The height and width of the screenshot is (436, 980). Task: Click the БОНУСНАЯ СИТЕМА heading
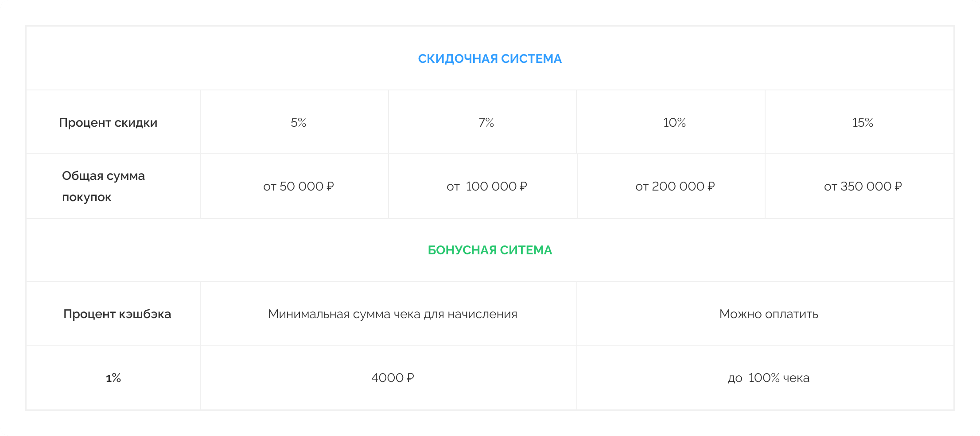click(x=490, y=250)
